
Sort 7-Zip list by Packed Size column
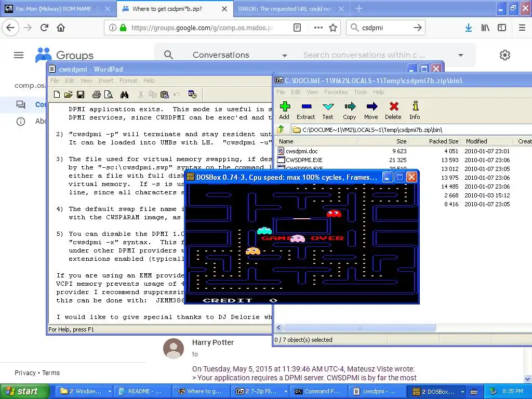pyautogui.click(x=435, y=141)
